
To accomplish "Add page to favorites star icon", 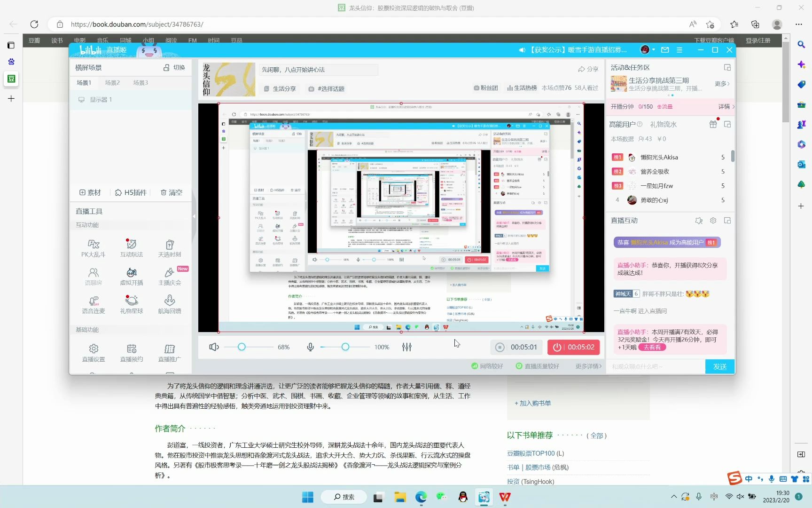I will pyautogui.click(x=710, y=24).
